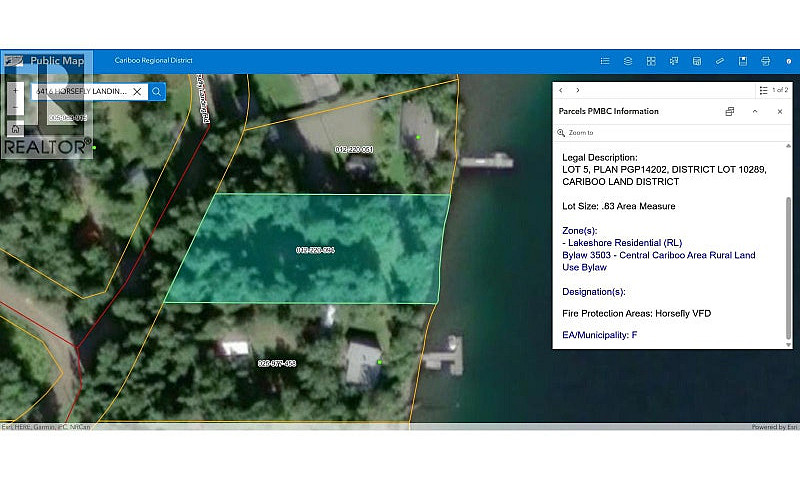Zoom out with the minus button
Viewport: 800px width, 480px height.
[15, 107]
